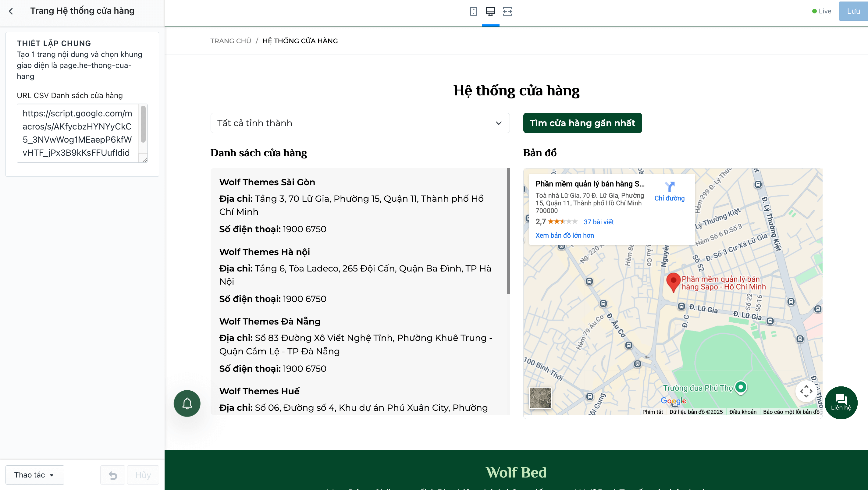
Task: Click the THIẾT LẬP CHUNG heading
Action: tap(54, 43)
